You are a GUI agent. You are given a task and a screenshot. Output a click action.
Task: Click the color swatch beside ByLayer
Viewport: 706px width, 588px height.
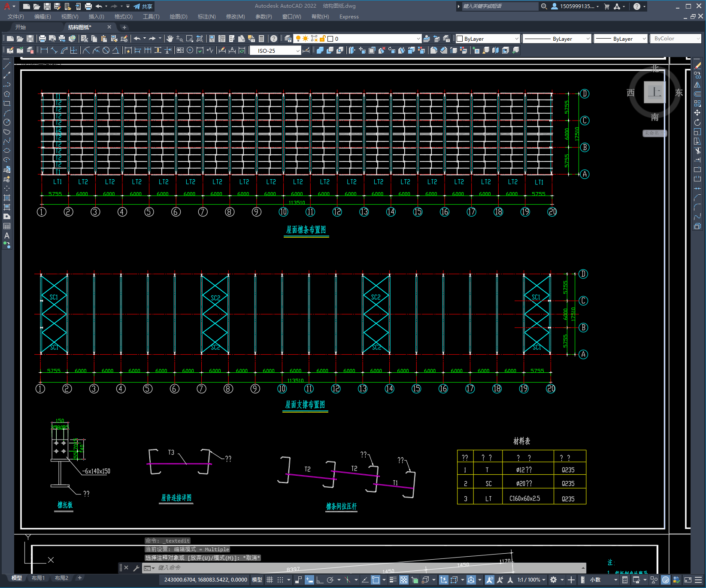[x=460, y=39]
